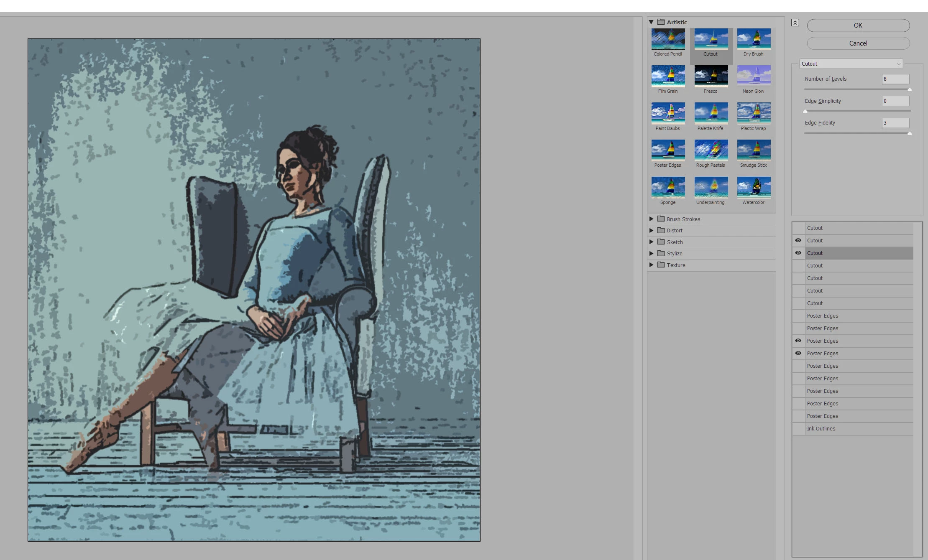
Task: Show the topmost Cutout effect layer
Action: 798,228
